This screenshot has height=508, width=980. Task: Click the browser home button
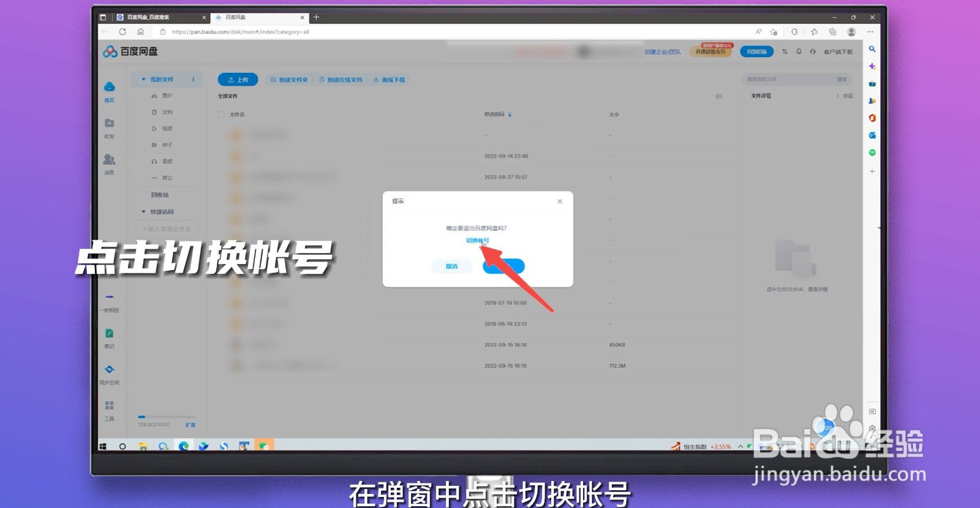click(x=141, y=32)
